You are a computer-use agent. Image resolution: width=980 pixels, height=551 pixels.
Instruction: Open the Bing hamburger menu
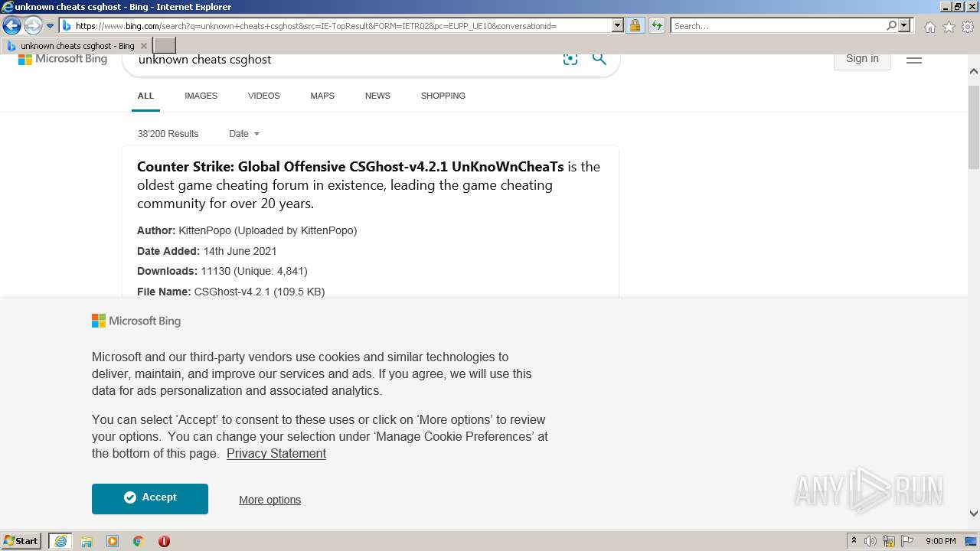(914, 59)
